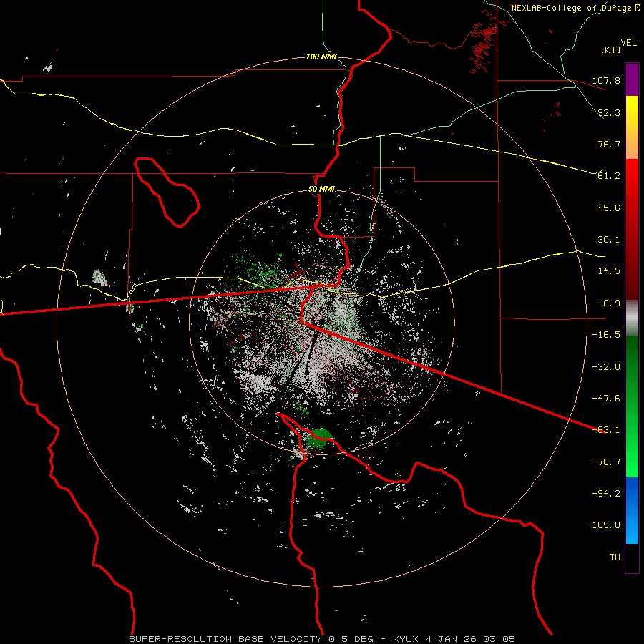Click the [KT] units label
Image resolution: width=644 pixels, height=644 pixels.
click(x=611, y=49)
